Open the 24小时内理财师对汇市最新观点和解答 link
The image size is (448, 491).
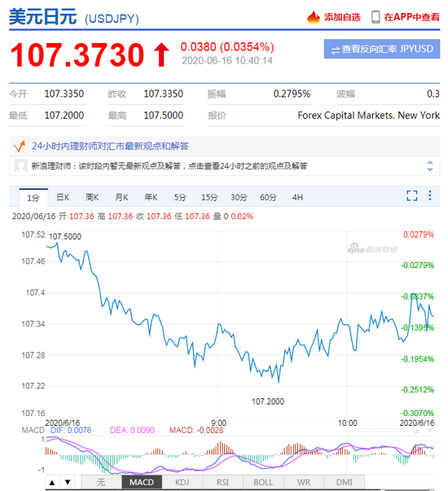point(110,146)
